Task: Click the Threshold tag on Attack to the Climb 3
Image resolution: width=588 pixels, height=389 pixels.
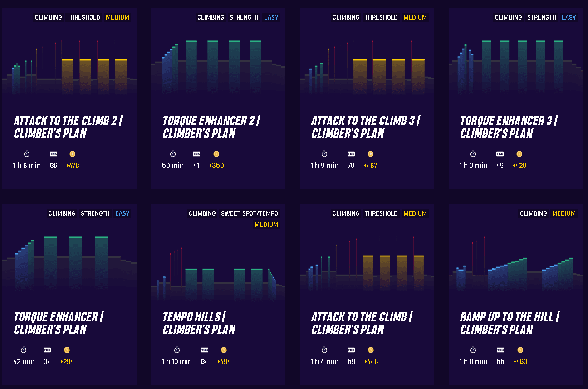Action: point(381,17)
